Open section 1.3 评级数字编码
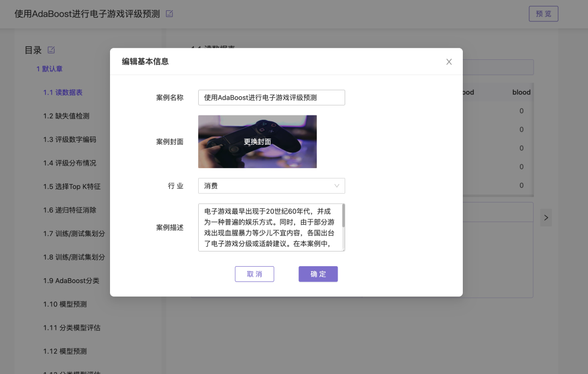The width and height of the screenshot is (588, 374). pos(69,139)
